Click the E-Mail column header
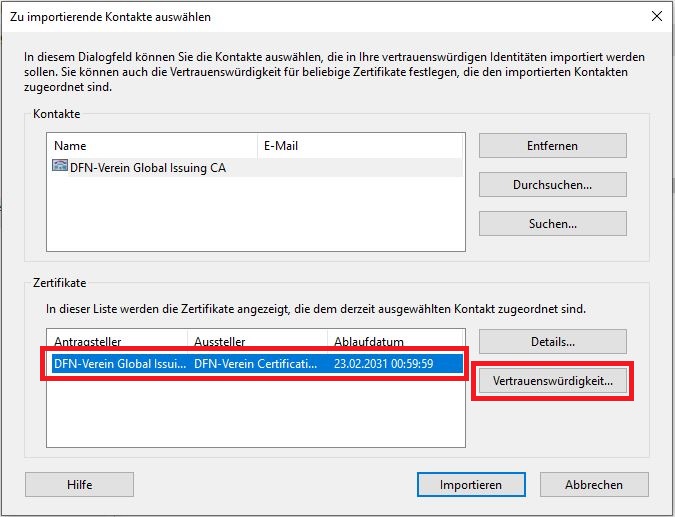 (x=360, y=146)
